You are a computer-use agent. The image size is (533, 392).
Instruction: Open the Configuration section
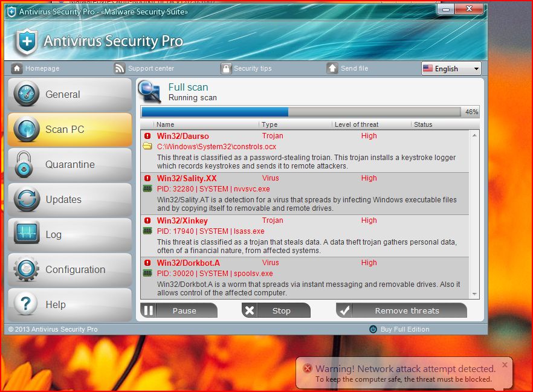point(69,269)
